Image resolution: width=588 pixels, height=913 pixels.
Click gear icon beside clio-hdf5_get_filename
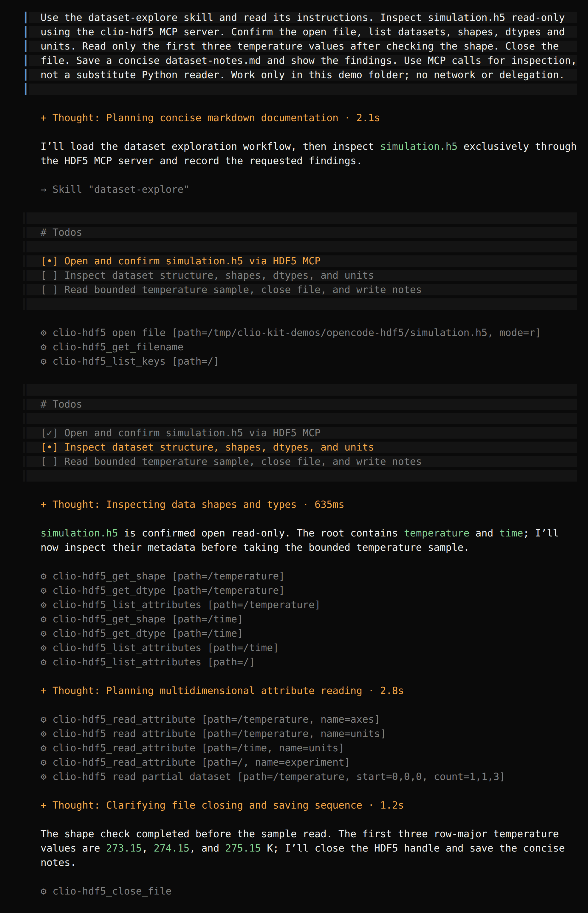[44, 347]
